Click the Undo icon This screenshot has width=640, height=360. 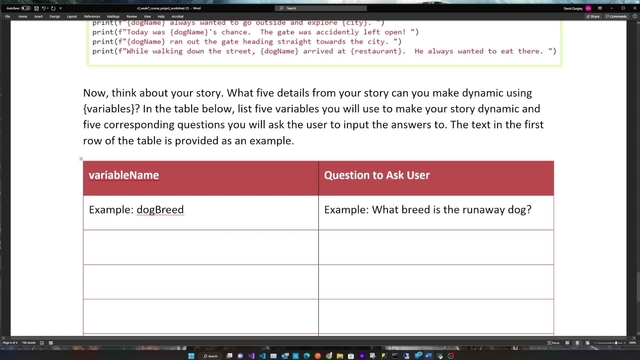44,8
